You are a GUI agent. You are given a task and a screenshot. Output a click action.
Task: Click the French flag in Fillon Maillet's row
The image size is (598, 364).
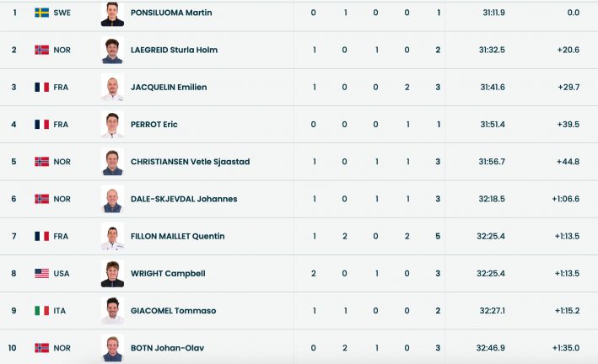pyautogui.click(x=41, y=236)
